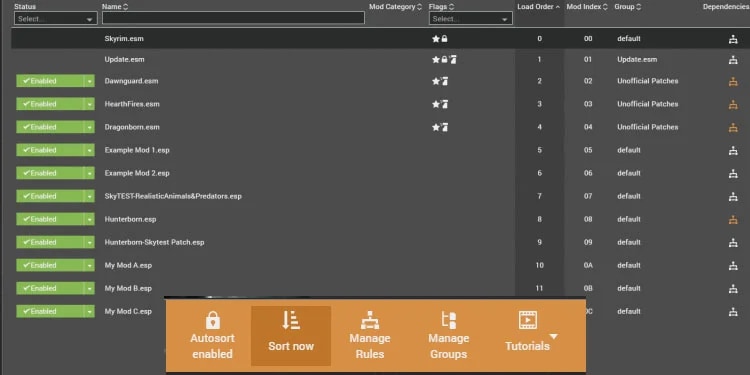This screenshot has width=750, height=375.
Task: Click the Unofficial Patches group of Dawnguard.esm
Action: pos(648,81)
